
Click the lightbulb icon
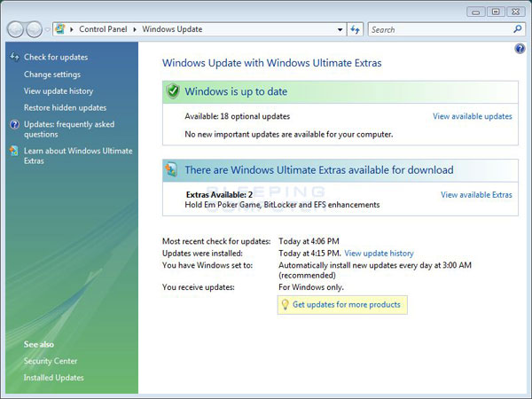pos(285,304)
